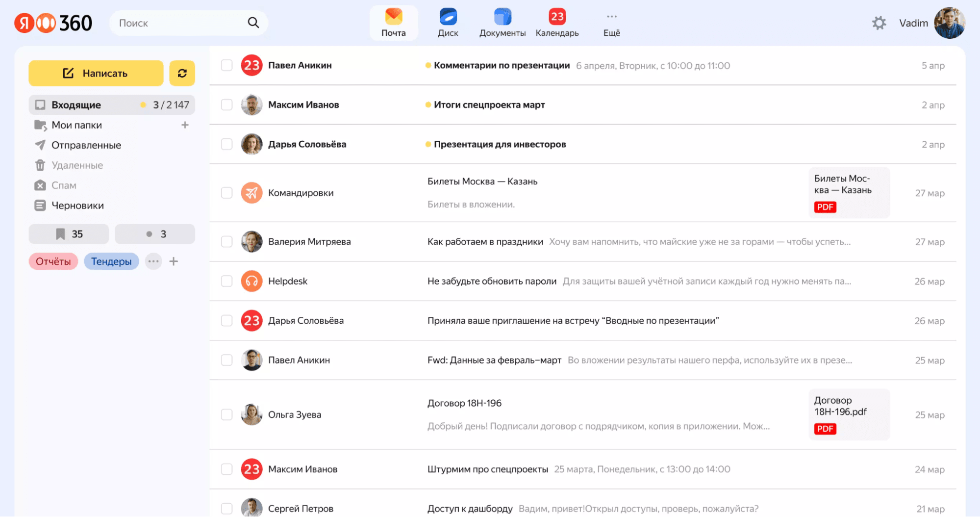Show more labels with the ellipsis button
Image resolution: width=980 pixels, height=517 pixels.
[x=153, y=261]
